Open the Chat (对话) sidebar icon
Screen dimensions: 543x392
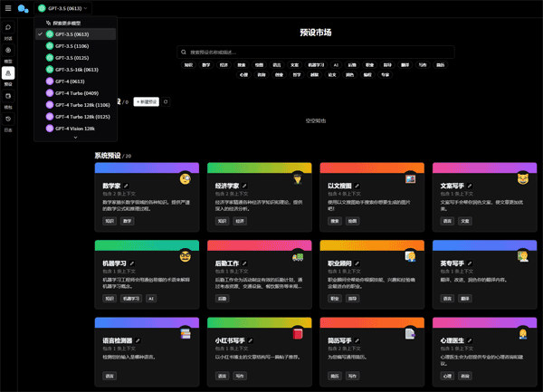(x=8, y=27)
